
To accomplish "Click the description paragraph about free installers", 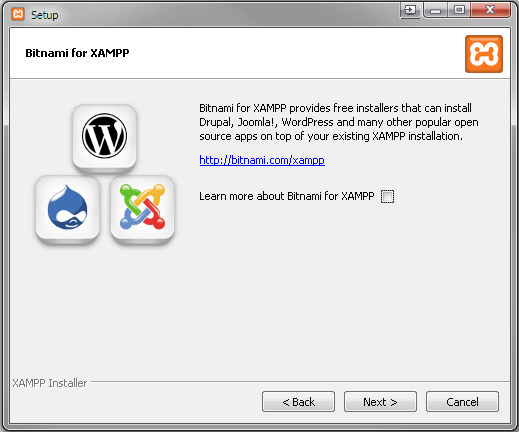I will 339,122.
